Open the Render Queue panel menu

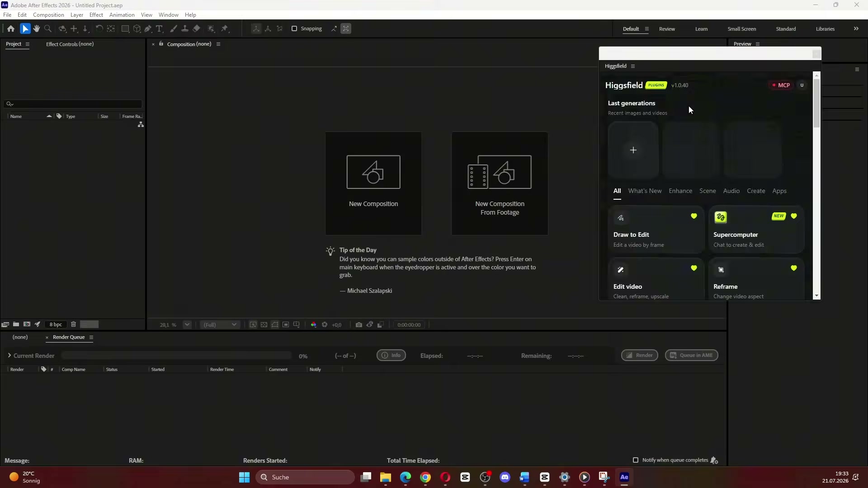point(91,337)
